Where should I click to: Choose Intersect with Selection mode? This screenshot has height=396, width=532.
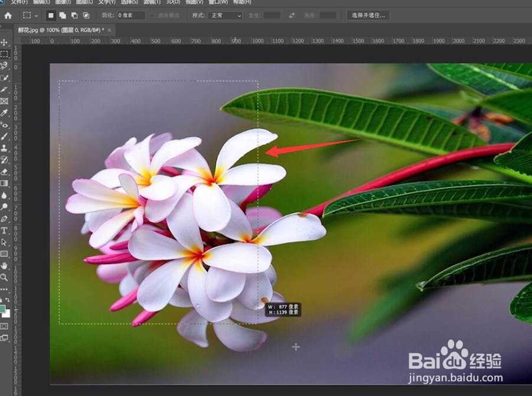[86, 15]
